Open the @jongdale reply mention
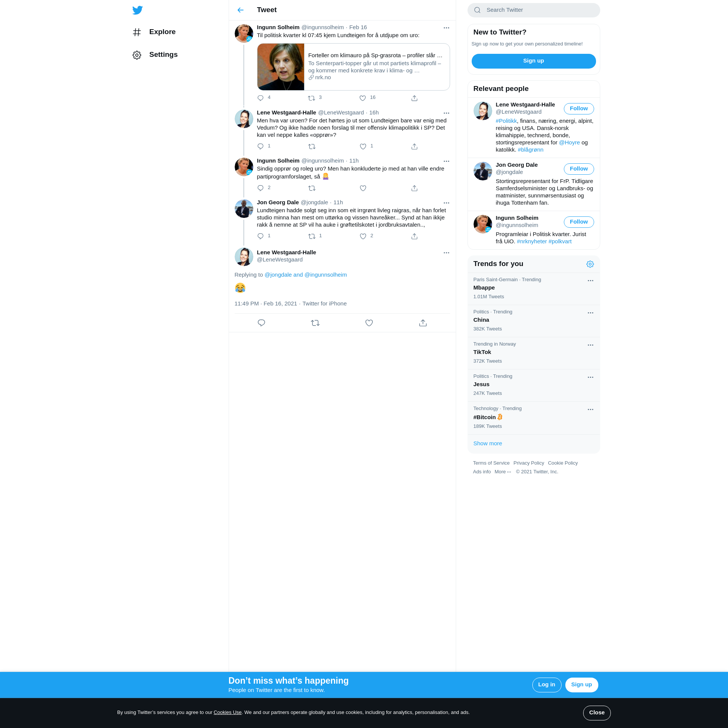This screenshot has height=728, width=728. (278, 275)
